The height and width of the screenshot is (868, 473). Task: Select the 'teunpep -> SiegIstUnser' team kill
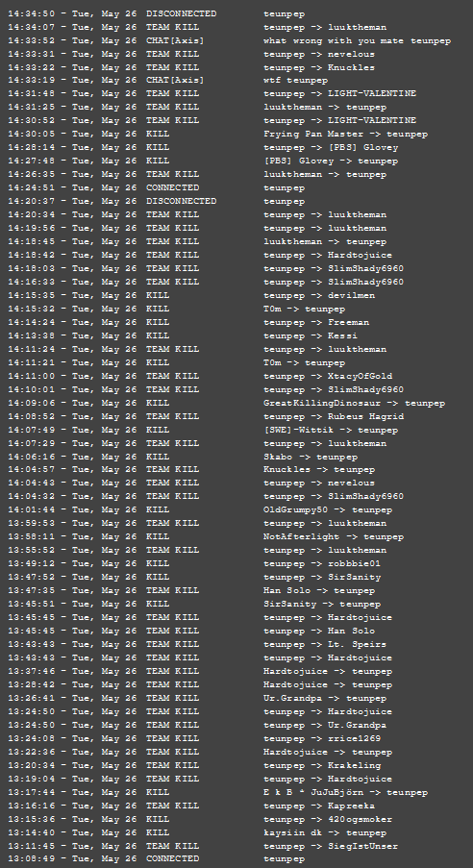(x=203, y=847)
